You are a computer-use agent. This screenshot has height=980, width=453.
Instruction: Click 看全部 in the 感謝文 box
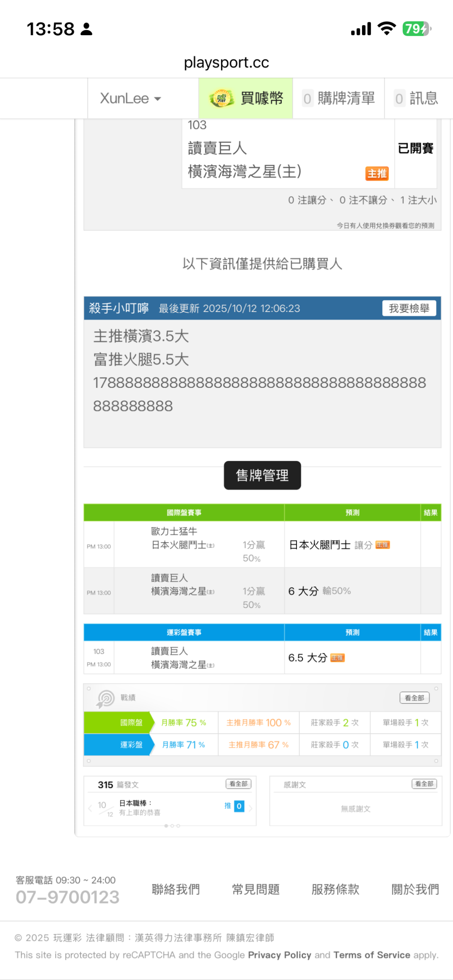[424, 784]
